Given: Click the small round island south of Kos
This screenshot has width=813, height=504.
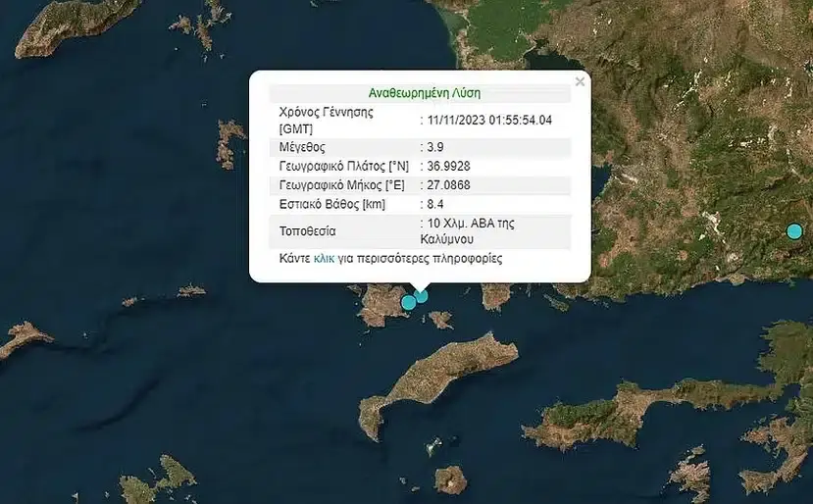Looking at the screenshot, I should tap(450, 479).
